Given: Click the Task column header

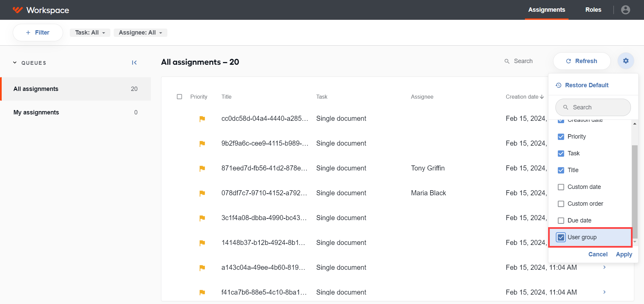Looking at the screenshot, I should (322, 97).
